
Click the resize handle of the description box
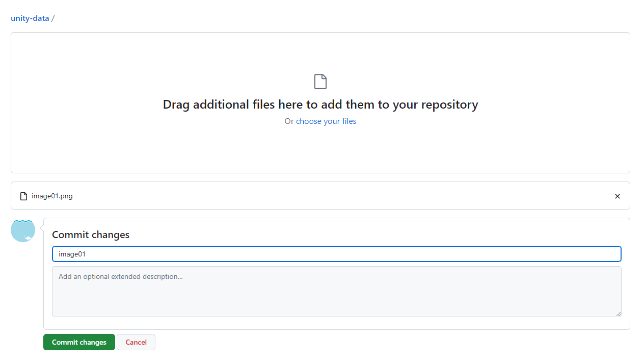coord(619,314)
